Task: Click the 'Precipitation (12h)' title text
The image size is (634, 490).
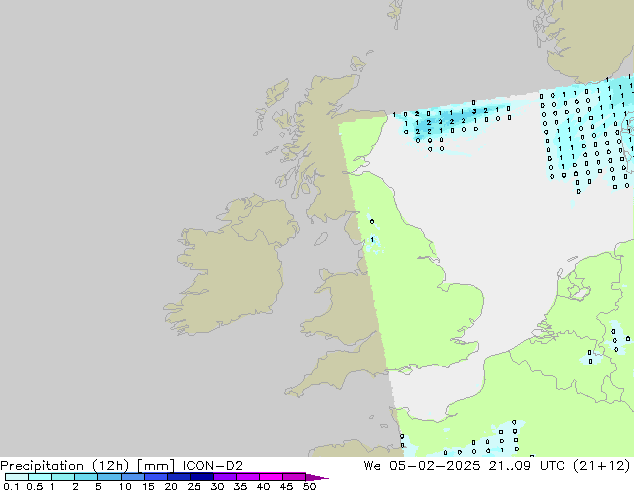Action: point(65,466)
